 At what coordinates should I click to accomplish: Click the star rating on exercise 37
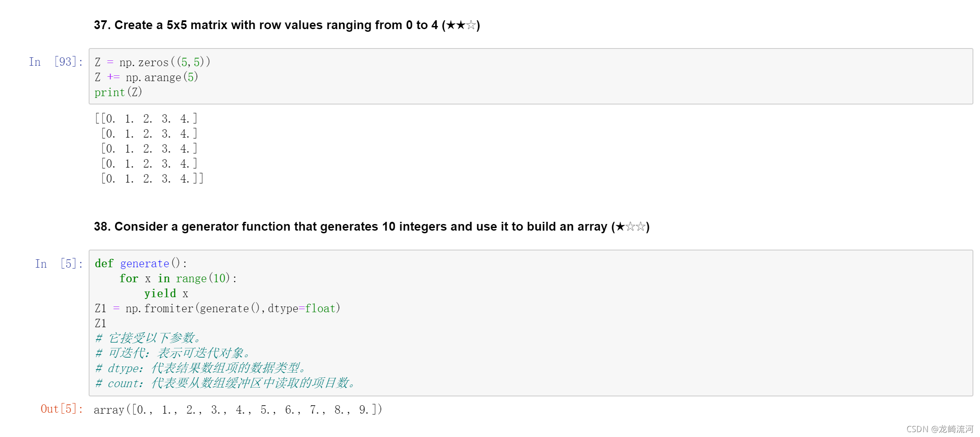click(461, 25)
